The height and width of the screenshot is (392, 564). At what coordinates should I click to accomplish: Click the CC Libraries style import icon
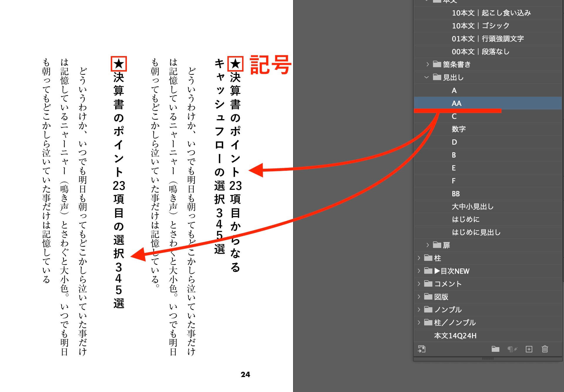(x=422, y=349)
